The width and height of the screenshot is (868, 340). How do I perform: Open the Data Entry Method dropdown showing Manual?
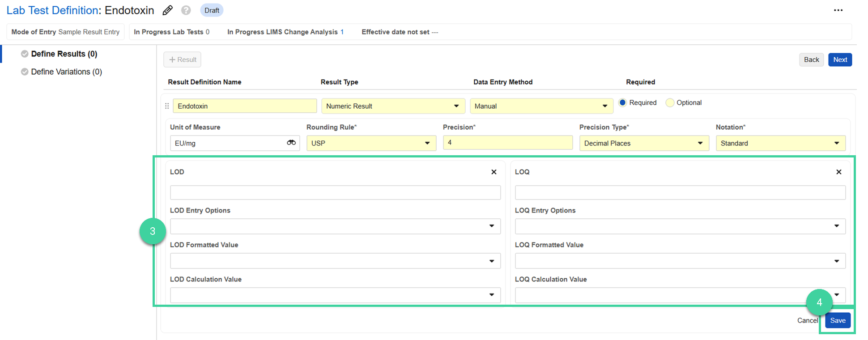coord(541,106)
